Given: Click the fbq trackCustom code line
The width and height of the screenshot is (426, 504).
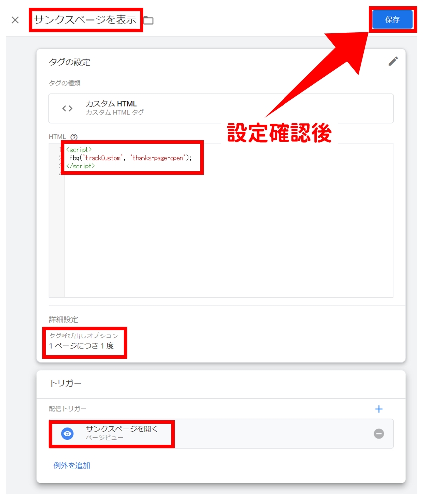Looking at the screenshot, I should 131,158.
